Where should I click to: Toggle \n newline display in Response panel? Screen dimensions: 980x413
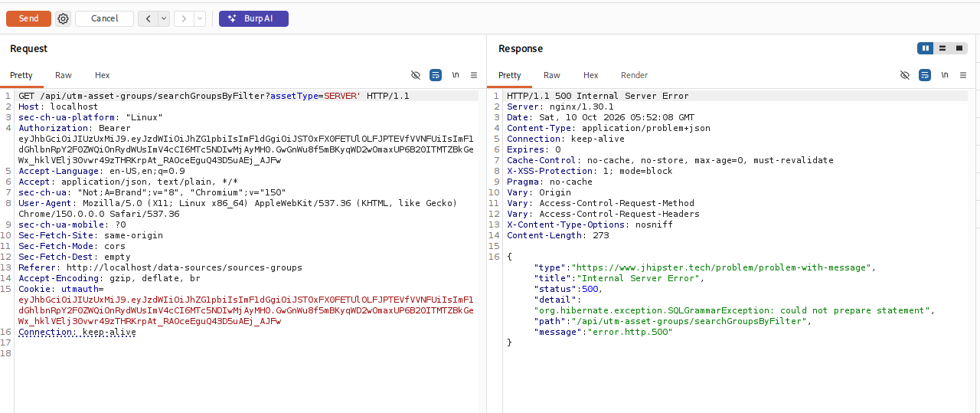pos(945,75)
